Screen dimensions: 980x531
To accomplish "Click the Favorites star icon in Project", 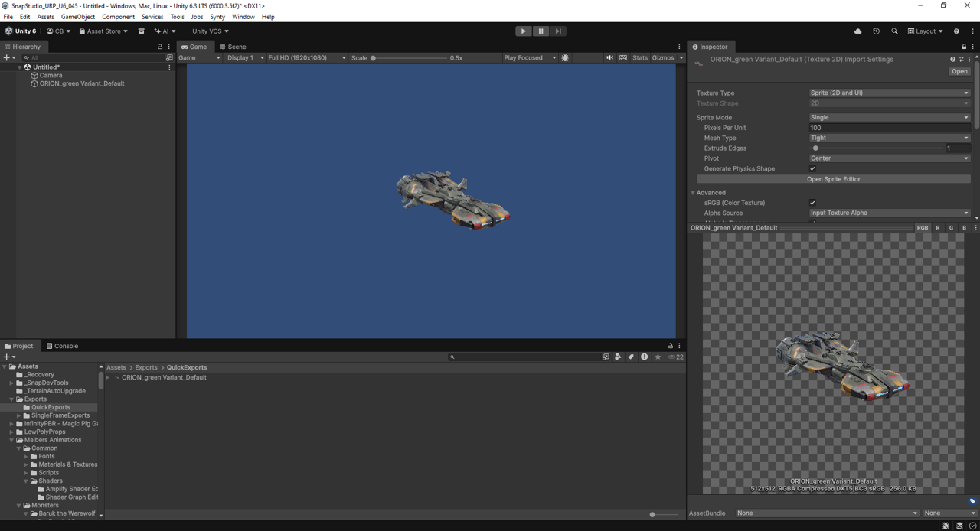I will 657,357.
